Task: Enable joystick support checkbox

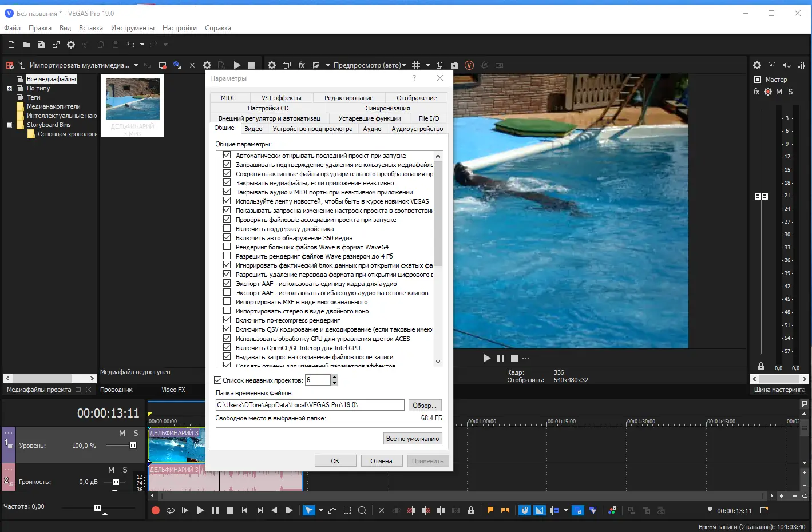Action: [227, 228]
